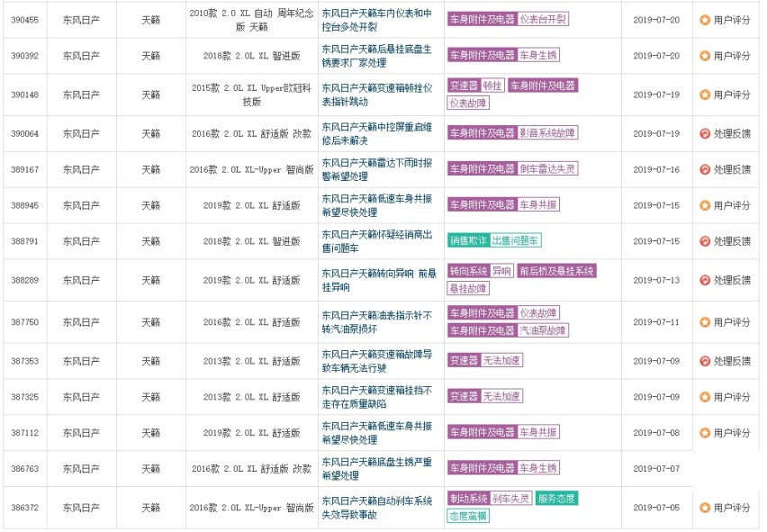Click the 顿挫 tag
The width and height of the screenshot is (767, 532).
point(492,86)
